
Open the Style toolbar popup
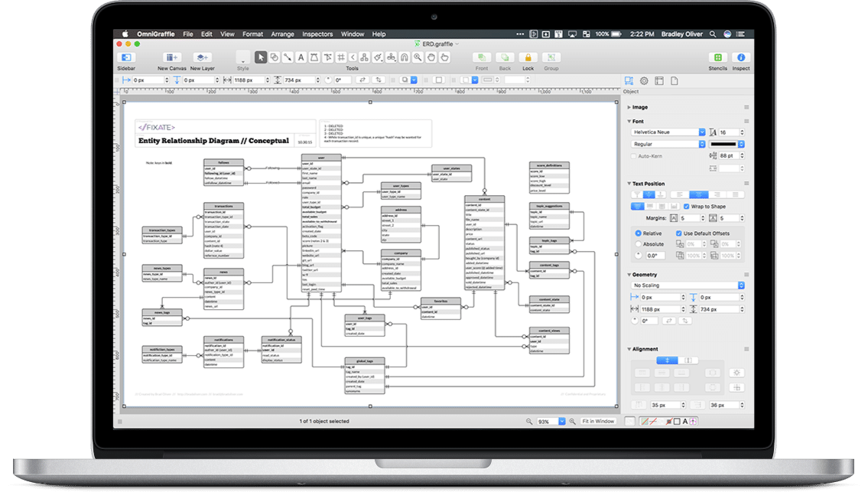point(242,57)
